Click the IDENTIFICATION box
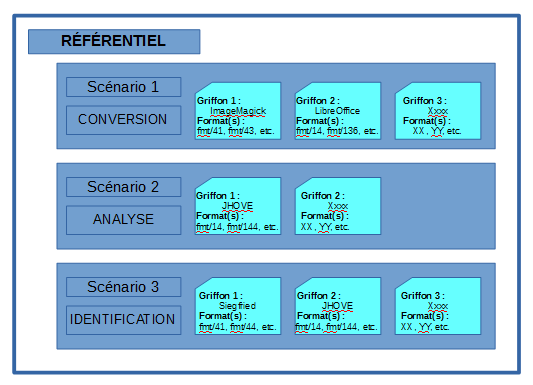 pyautogui.click(x=123, y=320)
